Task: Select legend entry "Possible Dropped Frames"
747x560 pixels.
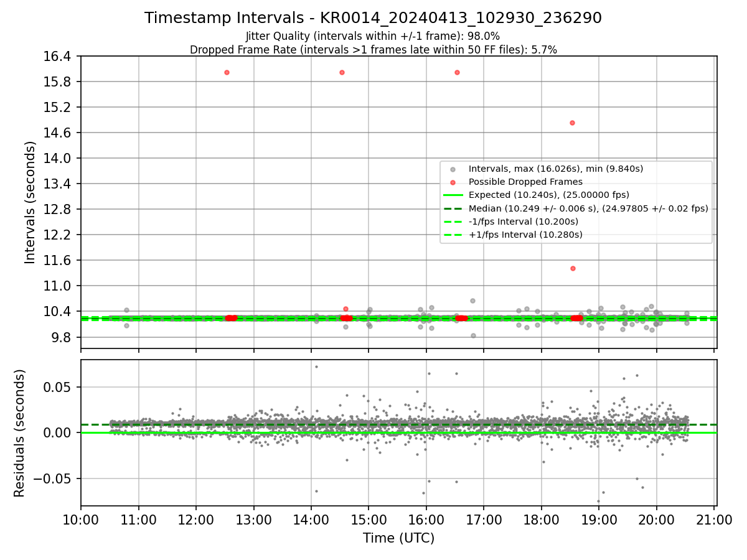Action: point(525,182)
